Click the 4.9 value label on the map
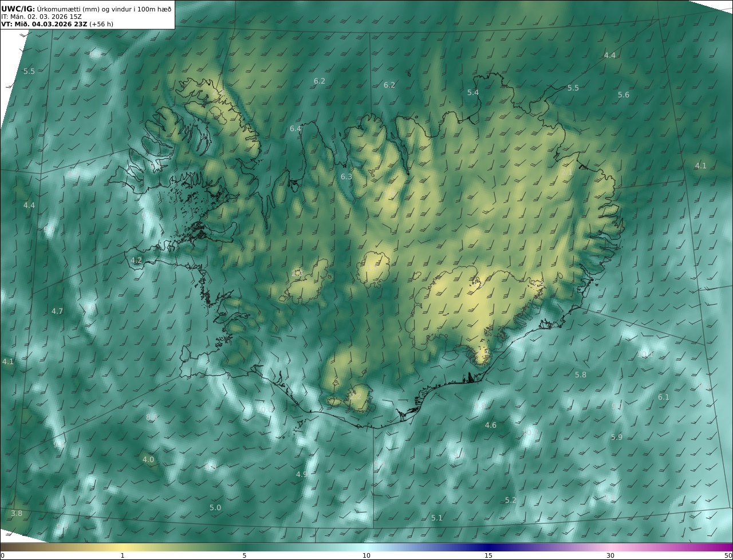The height and width of the screenshot is (560, 733). pos(302,474)
